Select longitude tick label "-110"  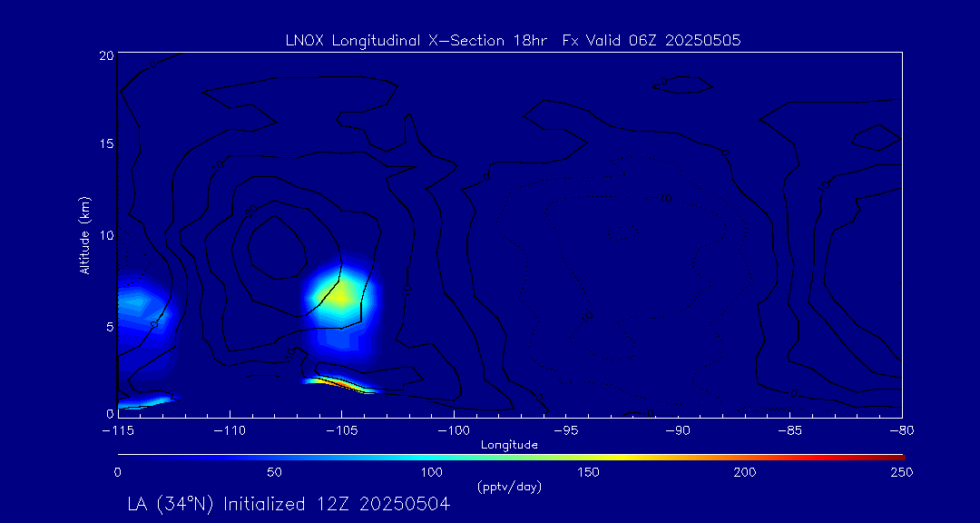click(x=230, y=431)
